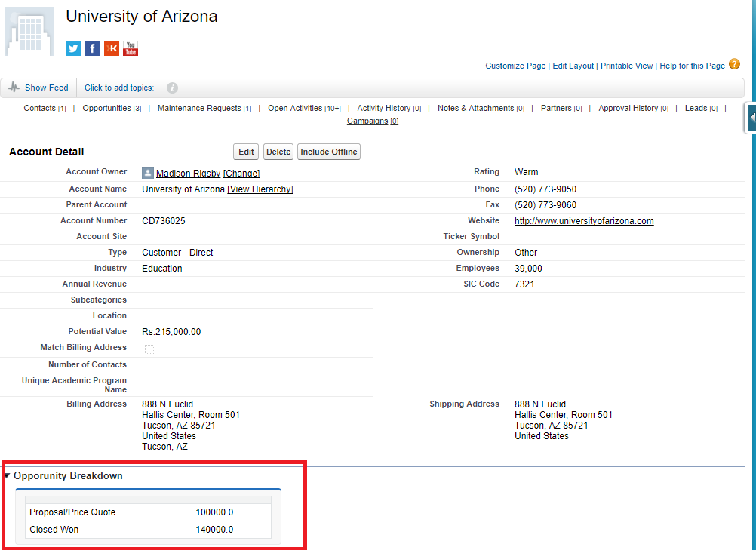The image size is (756, 550).
Task: Click Madison Rigsby's avatar icon
Action: [x=148, y=173]
